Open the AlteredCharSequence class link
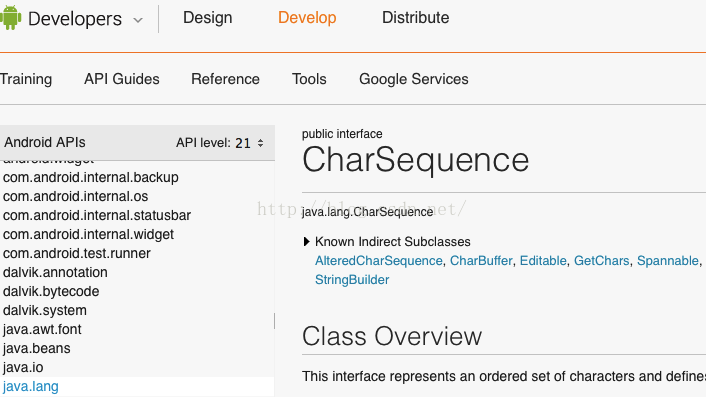The width and height of the screenshot is (706, 397). click(379, 261)
